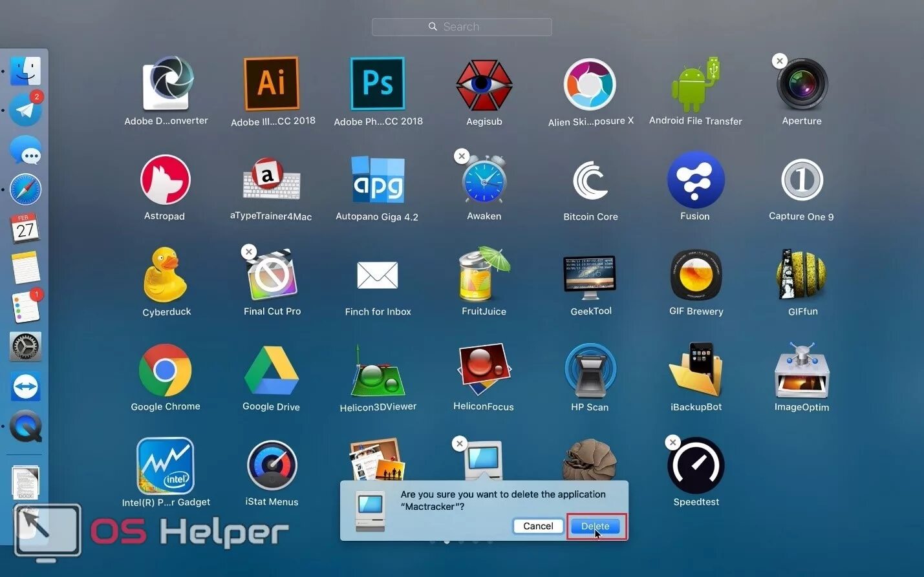Open Google Chrome
Viewport: 924px width, 577px height.
[x=165, y=370]
